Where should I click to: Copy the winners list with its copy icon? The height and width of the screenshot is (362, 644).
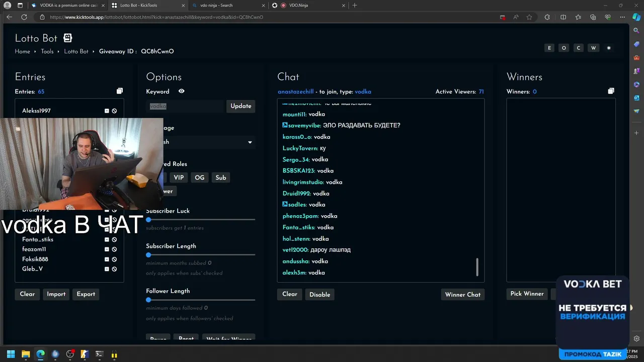click(x=611, y=91)
